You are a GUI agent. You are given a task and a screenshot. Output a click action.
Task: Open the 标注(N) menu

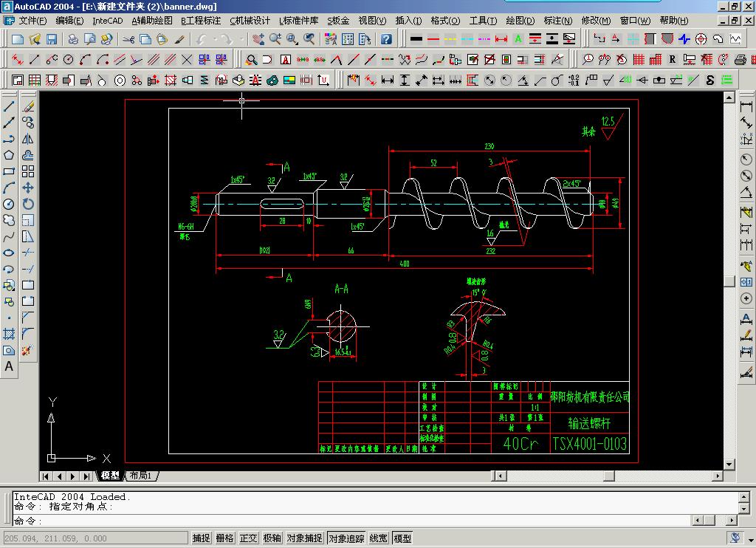558,21
